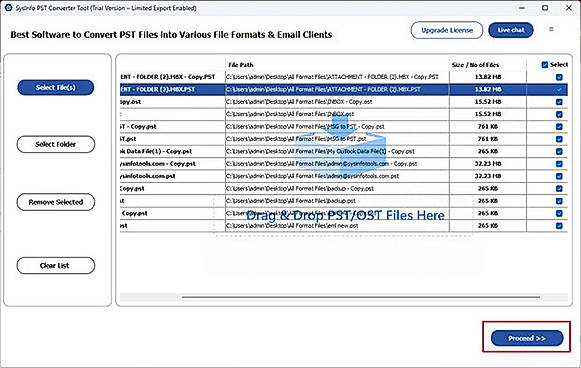Uncheck the MSG to PST - Copy.pst checkbox
Screen dimensions: 581x368
coord(559,127)
